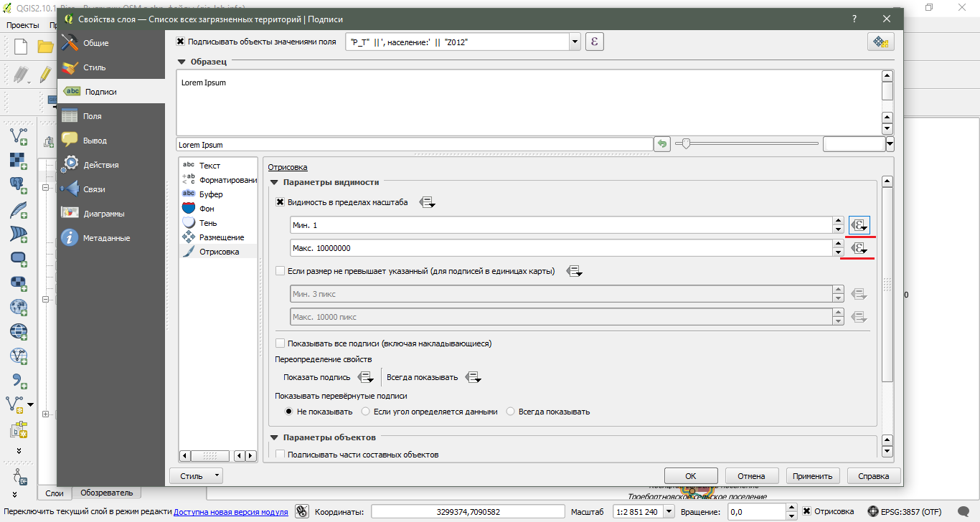Open the label field expression dropdown
Viewport: 980px width, 522px height.
[574, 42]
